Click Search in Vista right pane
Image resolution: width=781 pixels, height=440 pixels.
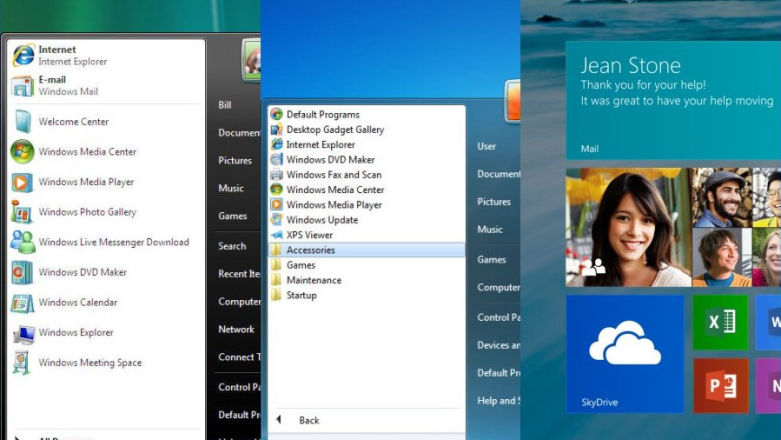pos(232,246)
